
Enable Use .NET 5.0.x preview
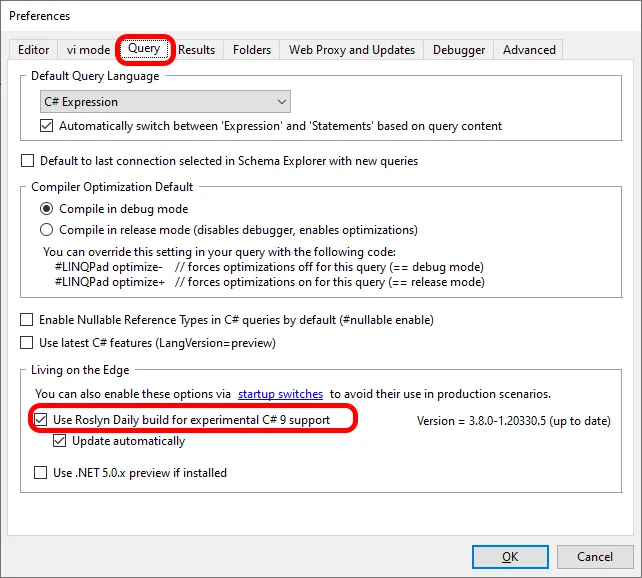(x=41, y=473)
